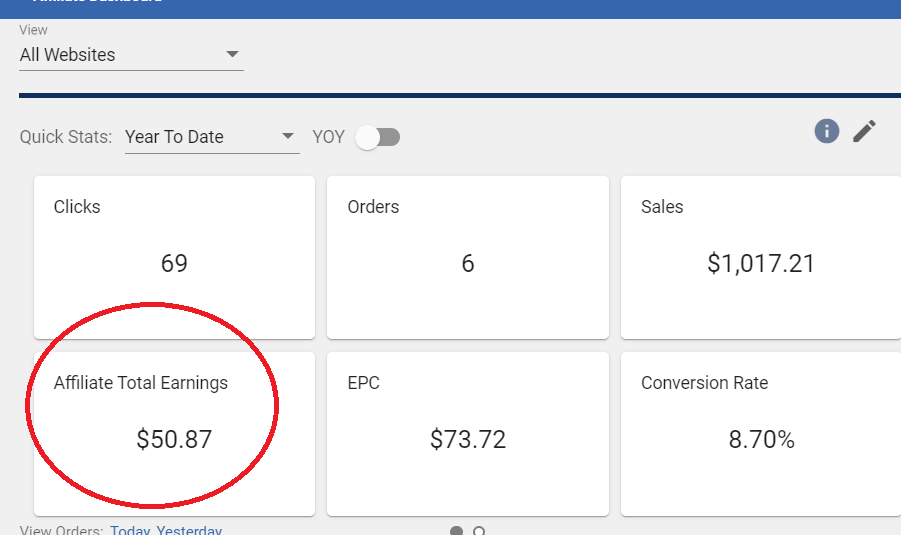The image size is (901, 535).
Task: Select the first carousel page dot
Action: coord(456,531)
